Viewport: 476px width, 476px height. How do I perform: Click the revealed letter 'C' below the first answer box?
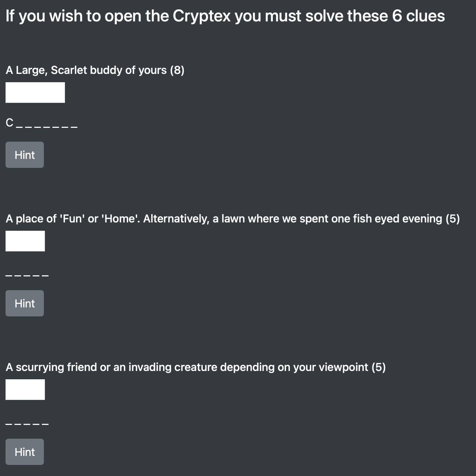point(9,123)
